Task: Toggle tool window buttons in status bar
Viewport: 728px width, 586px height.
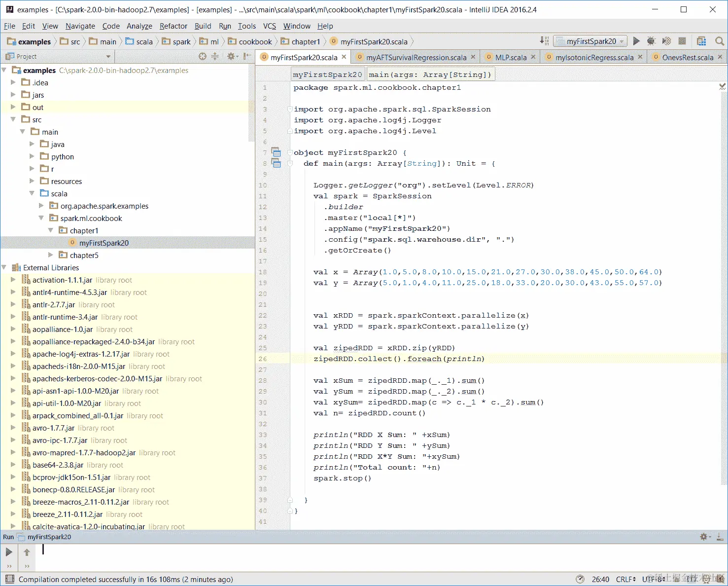Action: 9,579
